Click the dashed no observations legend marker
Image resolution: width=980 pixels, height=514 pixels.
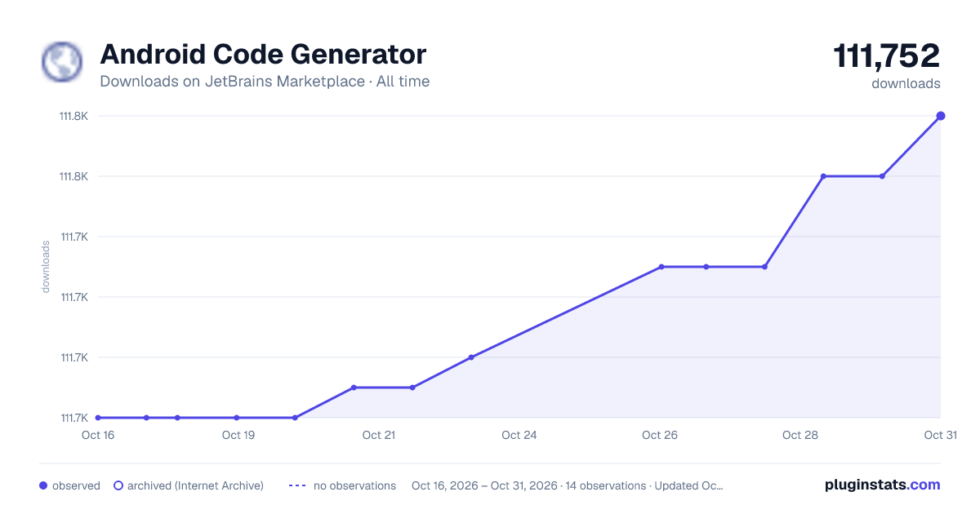[x=297, y=485]
